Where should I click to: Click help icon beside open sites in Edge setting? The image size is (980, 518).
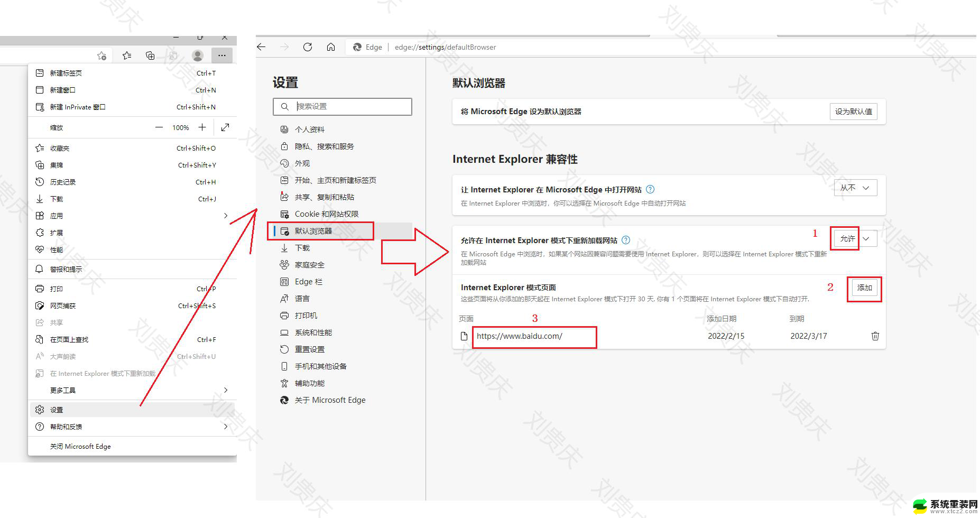tap(651, 189)
